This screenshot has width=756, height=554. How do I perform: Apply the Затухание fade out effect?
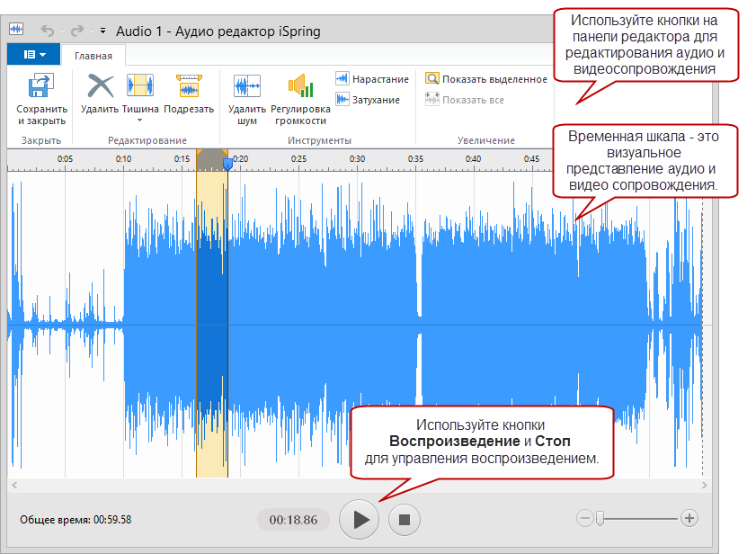tap(368, 100)
